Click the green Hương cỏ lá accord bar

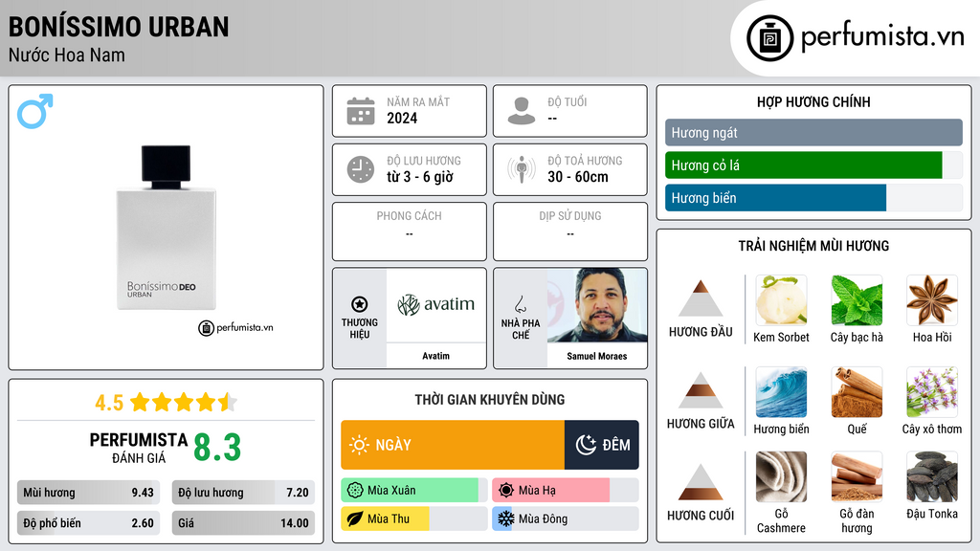pos(803,165)
